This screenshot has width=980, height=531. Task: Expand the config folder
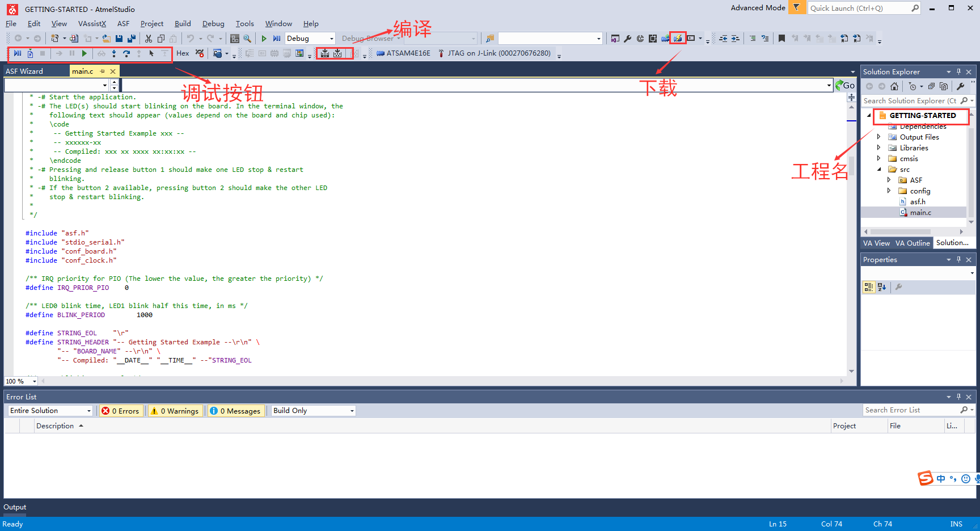(889, 191)
